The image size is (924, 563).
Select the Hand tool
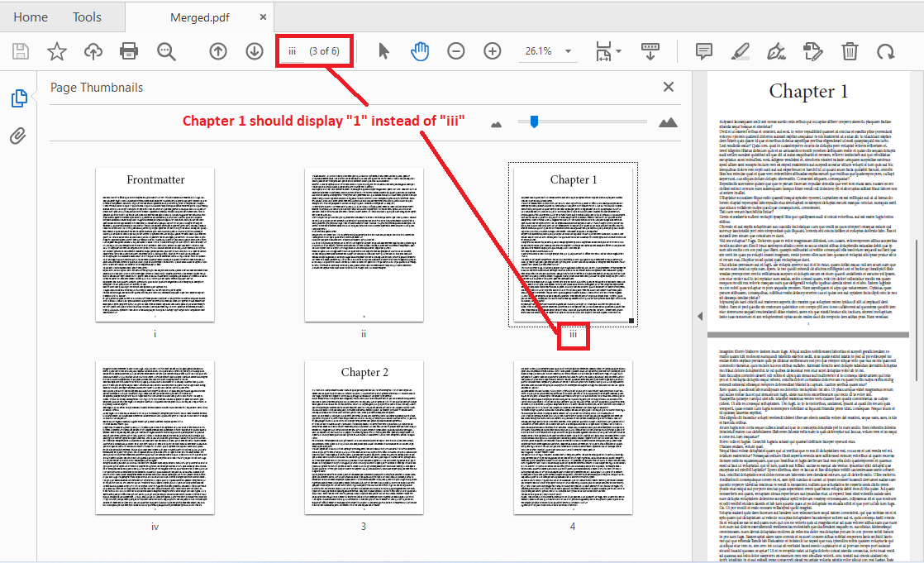(420, 50)
